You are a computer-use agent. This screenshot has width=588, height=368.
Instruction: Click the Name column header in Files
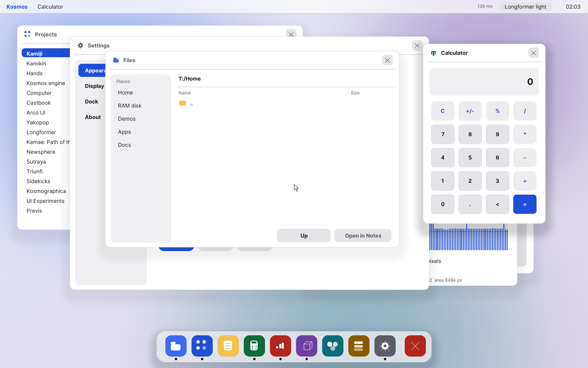pos(184,93)
